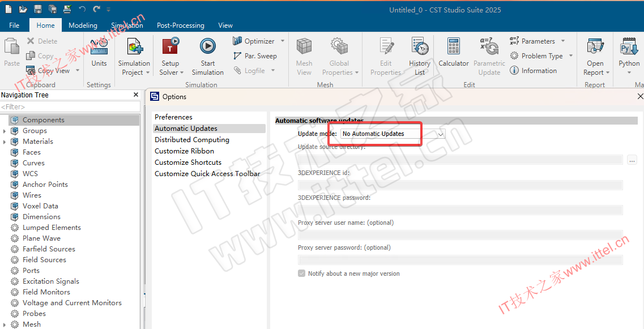Open Global Properties for the mesh
This screenshot has width=644, height=329.
click(340, 56)
